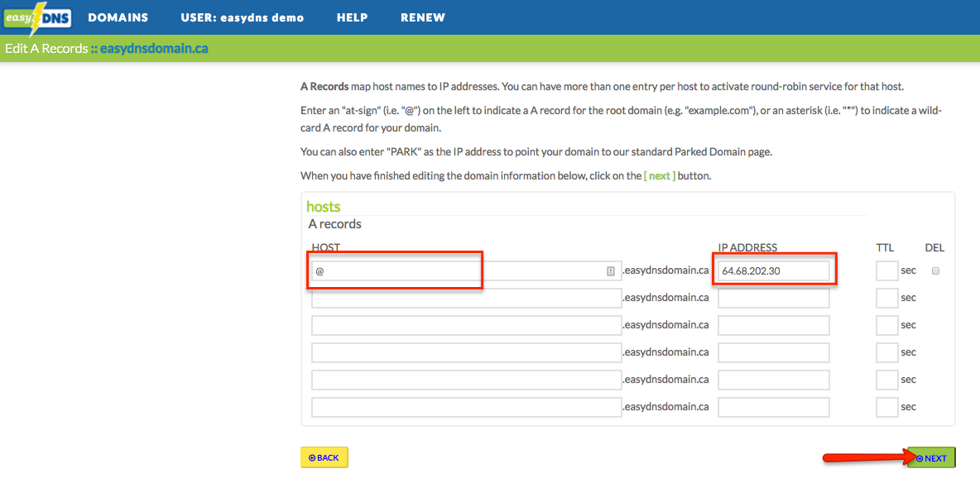The height and width of the screenshot is (483, 980).
Task: Click the "IP ADDRESS" column header
Action: coord(747,248)
